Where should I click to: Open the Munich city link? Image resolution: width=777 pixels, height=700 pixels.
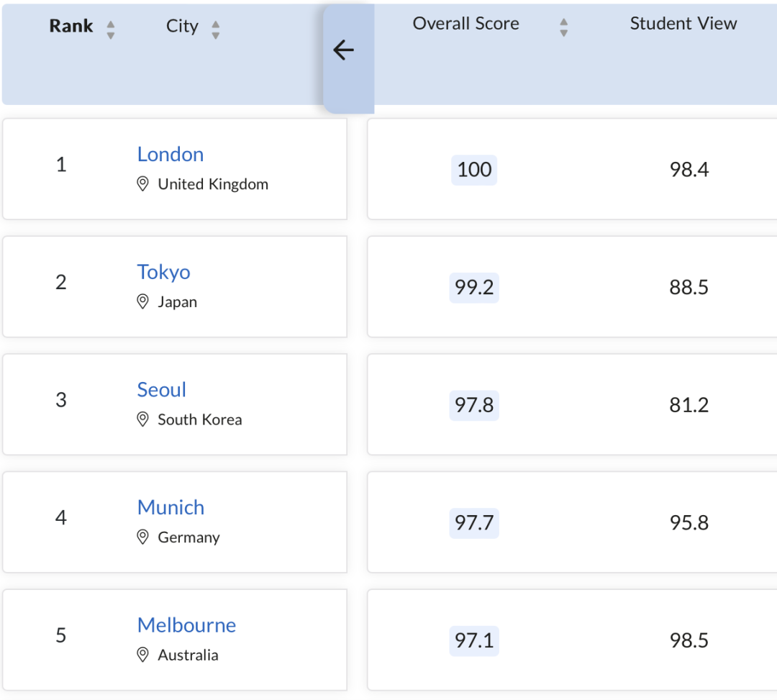click(x=171, y=507)
